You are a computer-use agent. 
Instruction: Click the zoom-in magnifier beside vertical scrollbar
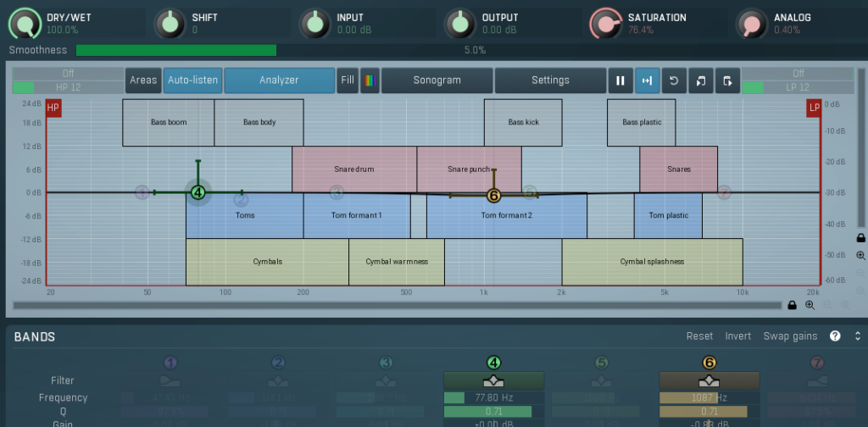(x=861, y=256)
